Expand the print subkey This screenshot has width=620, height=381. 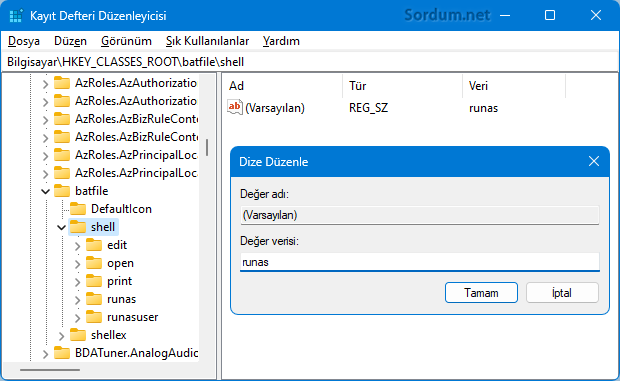click(x=78, y=282)
